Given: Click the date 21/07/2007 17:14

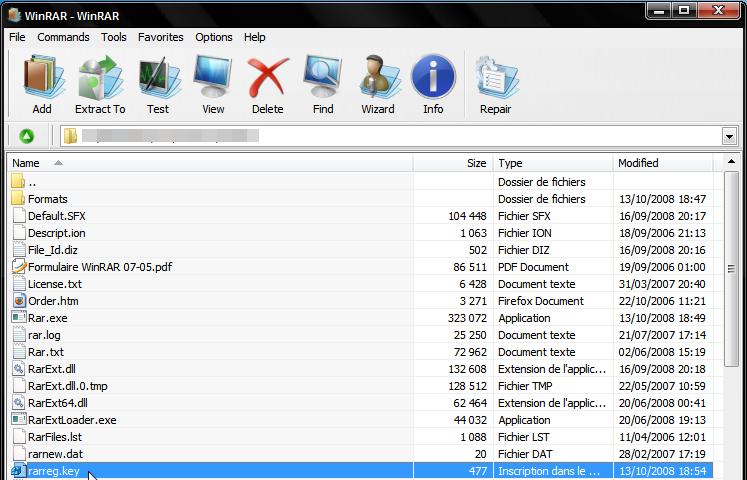Looking at the screenshot, I should pos(662,335).
